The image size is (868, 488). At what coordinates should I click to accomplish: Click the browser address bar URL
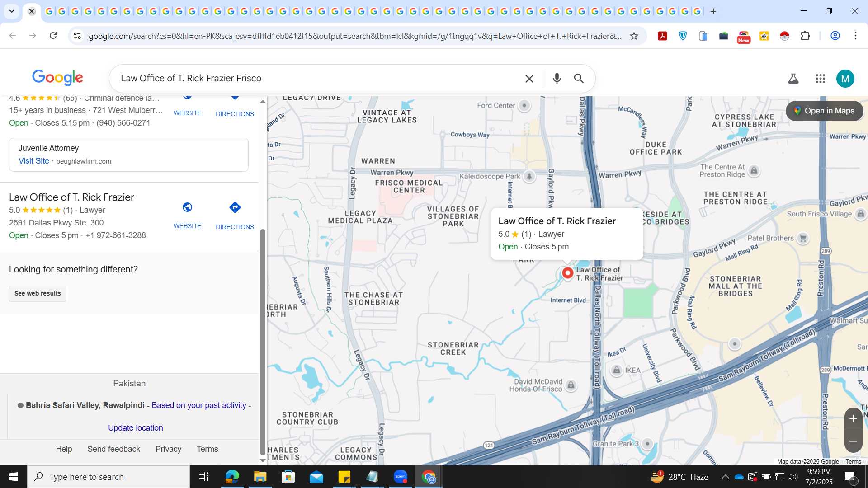pyautogui.click(x=355, y=36)
